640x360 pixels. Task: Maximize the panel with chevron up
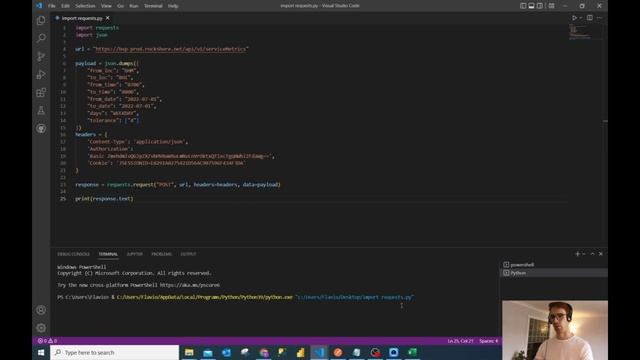593,254
